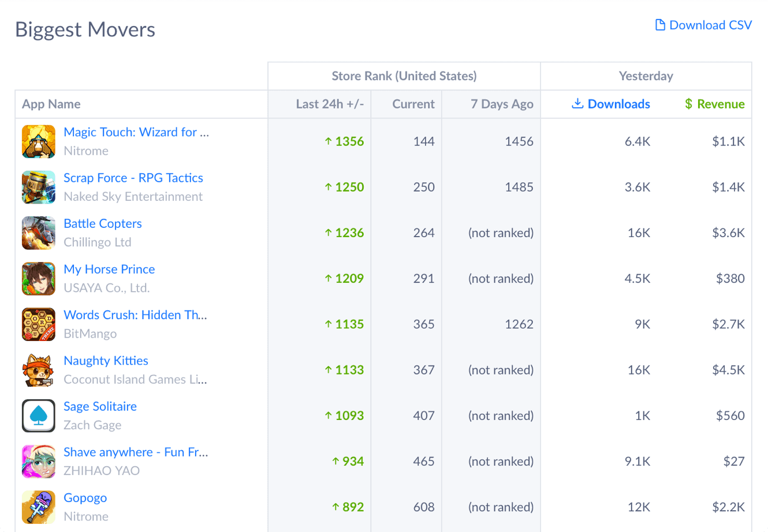
Task: Click the My Horse Prince app icon
Action: click(x=39, y=278)
